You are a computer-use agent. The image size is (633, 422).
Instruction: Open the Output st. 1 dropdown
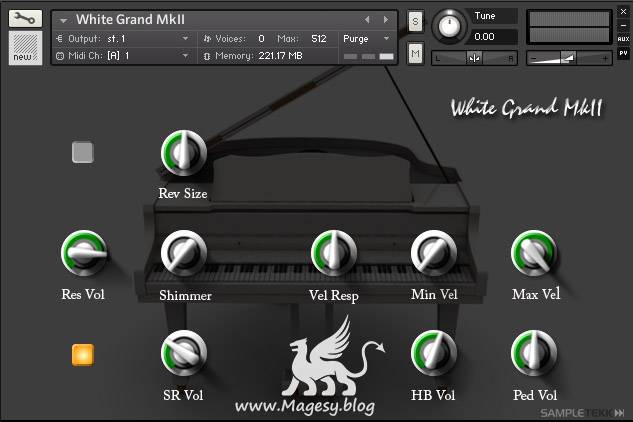pos(185,38)
